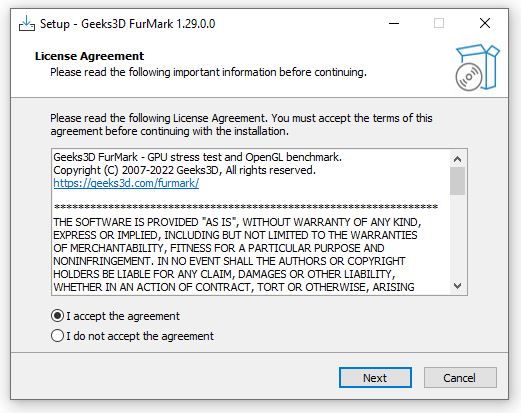Close the FurMark setup dialog
The height and width of the screenshot is (413, 521).
point(485,23)
